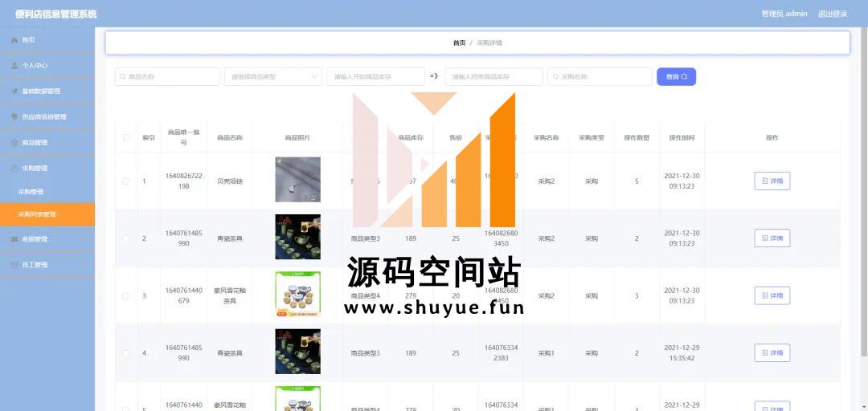The image size is (868, 411).
Task: Click the 员工管理 sidebar icon
Action: coord(15,264)
